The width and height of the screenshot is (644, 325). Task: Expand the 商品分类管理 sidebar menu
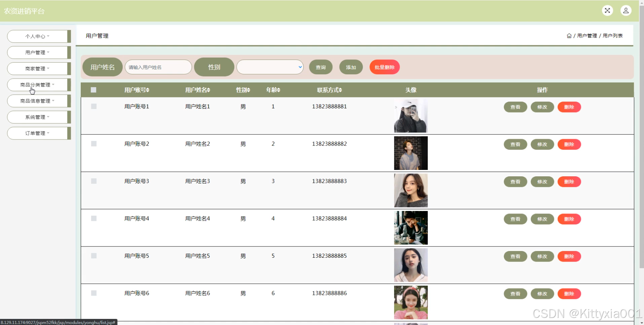(x=37, y=85)
